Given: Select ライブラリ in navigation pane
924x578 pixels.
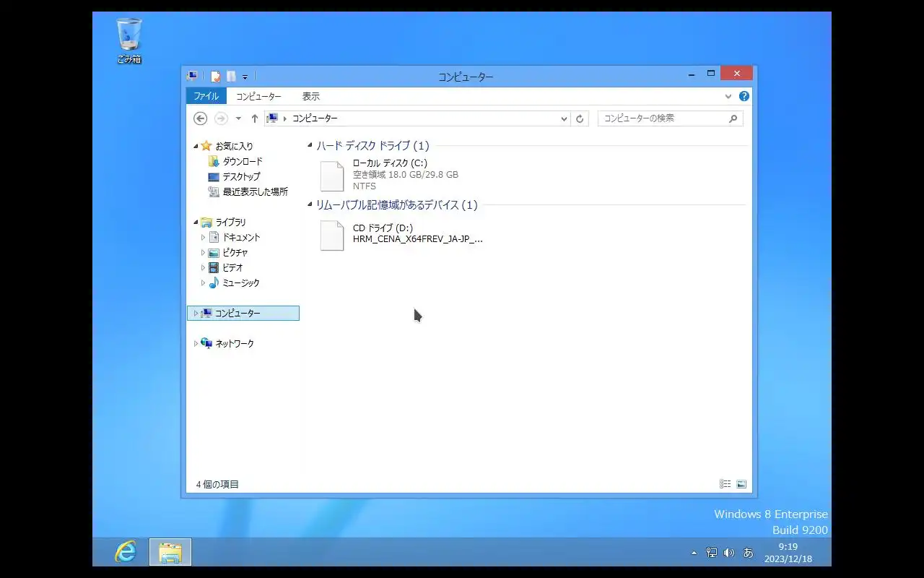Looking at the screenshot, I should click(230, 223).
